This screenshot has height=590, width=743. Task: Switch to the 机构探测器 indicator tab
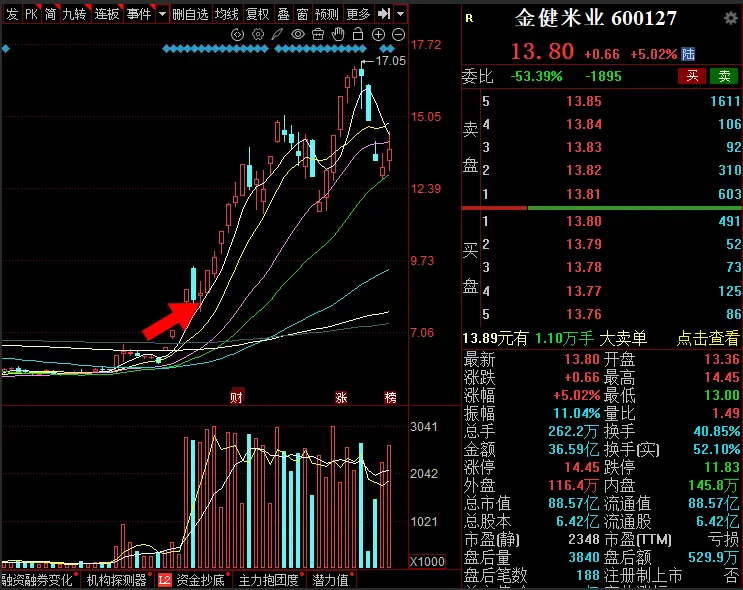(117, 580)
